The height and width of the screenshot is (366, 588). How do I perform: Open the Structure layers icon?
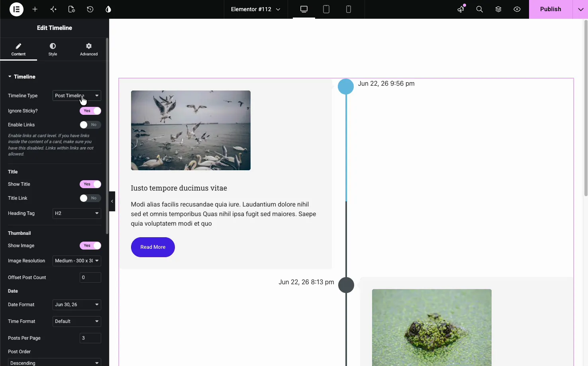(498, 9)
